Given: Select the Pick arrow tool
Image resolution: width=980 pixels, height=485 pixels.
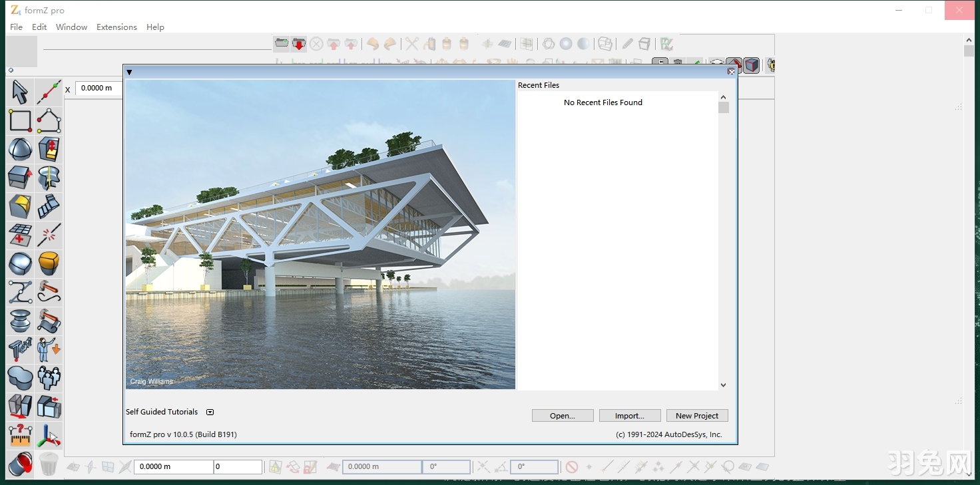Looking at the screenshot, I should [x=20, y=92].
